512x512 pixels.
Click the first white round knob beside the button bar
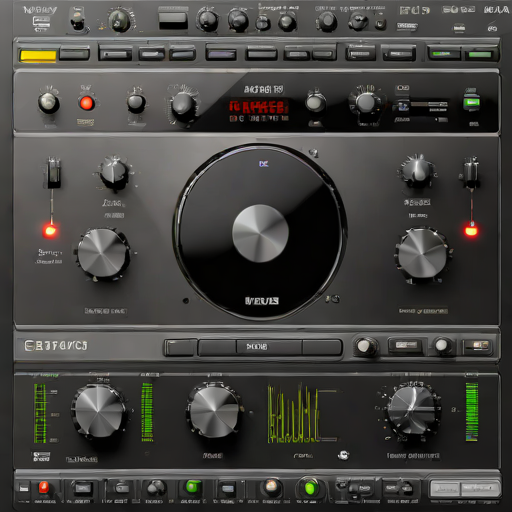(x=364, y=346)
